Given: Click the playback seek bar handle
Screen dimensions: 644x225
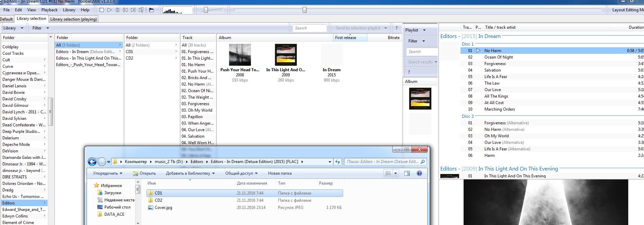Looking at the screenshot, I should pos(304,10).
